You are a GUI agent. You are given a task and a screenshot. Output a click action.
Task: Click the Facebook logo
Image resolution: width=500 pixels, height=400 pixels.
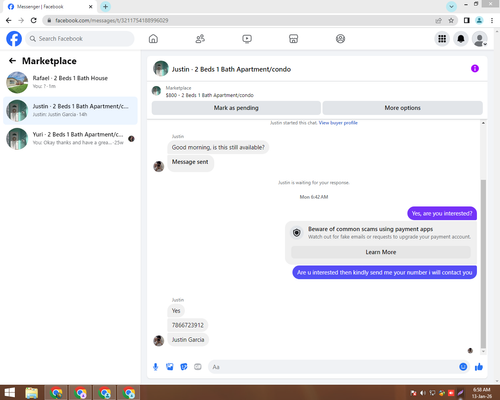(x=14, y=39)
